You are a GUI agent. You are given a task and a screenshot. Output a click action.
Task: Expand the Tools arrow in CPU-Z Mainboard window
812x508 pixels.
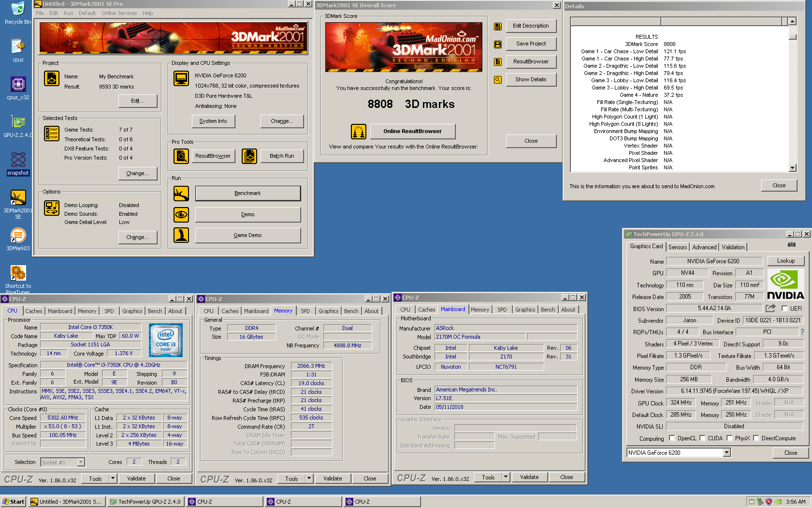(x=506, y=477)
